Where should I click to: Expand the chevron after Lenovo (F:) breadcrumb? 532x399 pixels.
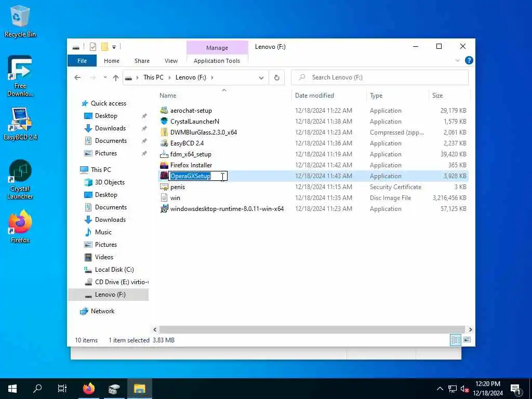(x=212, y=78)
